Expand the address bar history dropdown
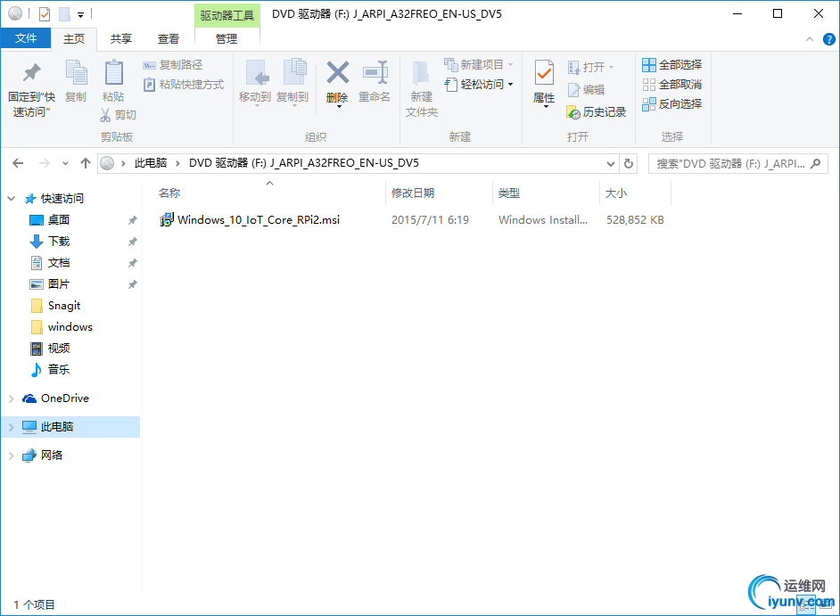 [x=610, y=164]
